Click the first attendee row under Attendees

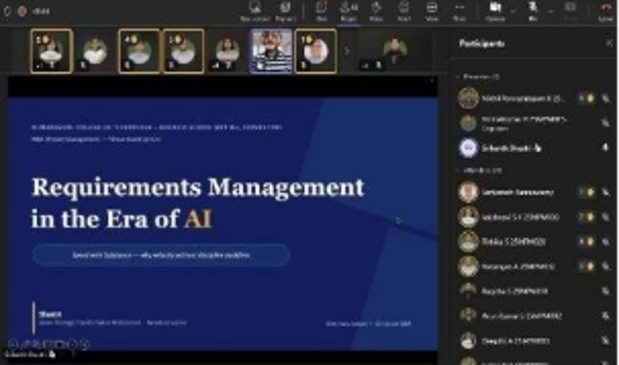click(535, 193)
